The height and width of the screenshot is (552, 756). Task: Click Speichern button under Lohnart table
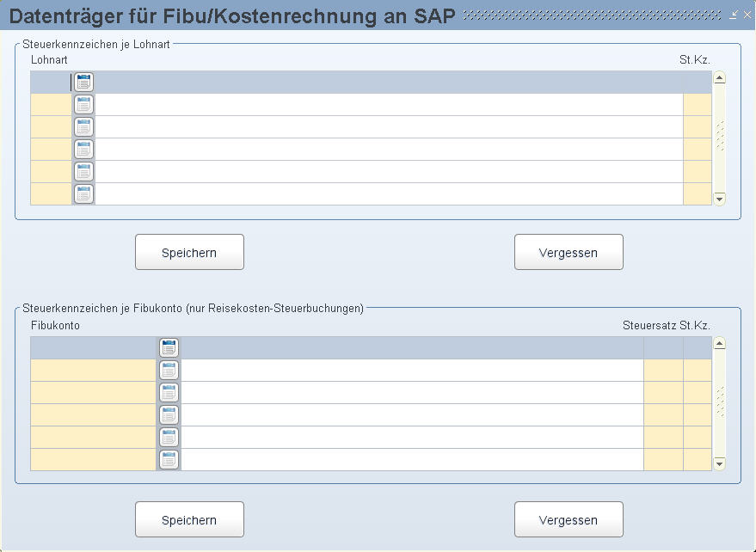coord(189,252)
